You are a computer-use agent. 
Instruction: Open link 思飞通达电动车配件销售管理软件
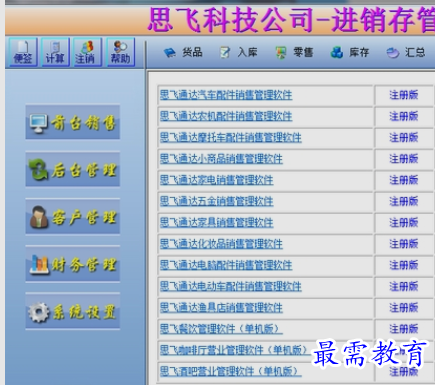click(231, 287)
